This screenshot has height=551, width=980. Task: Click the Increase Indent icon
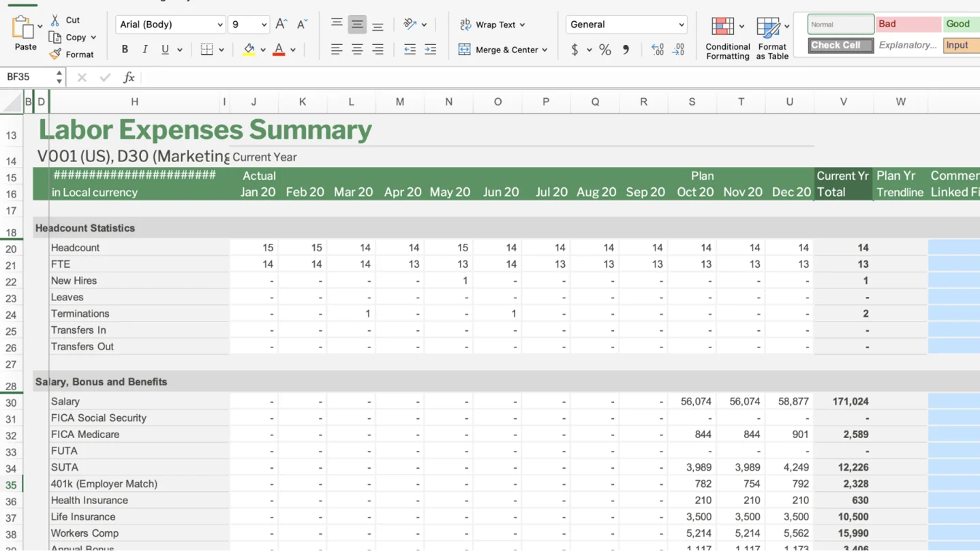pyautogui.click(x=430, y=50)
